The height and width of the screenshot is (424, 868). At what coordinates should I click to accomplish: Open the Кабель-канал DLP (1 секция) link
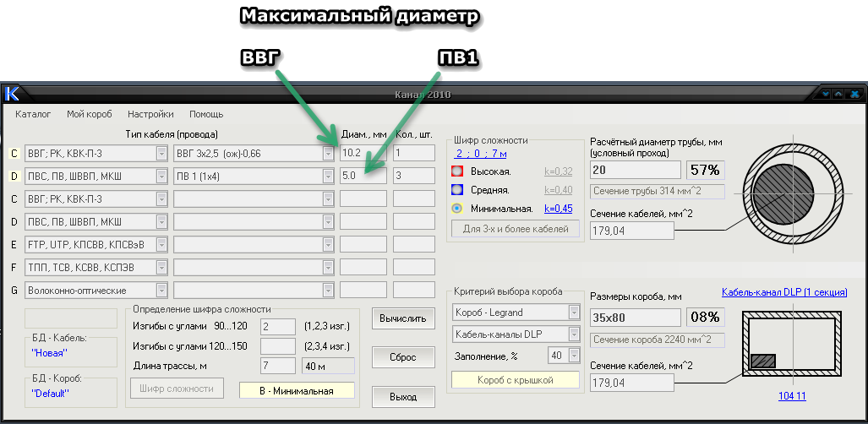pyautogui.click(x=784, y=292)
